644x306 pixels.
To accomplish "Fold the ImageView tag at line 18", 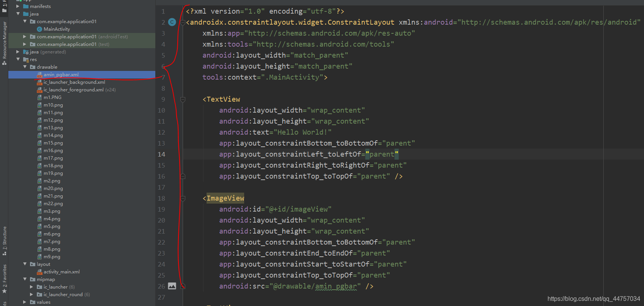I will [183, 198].
